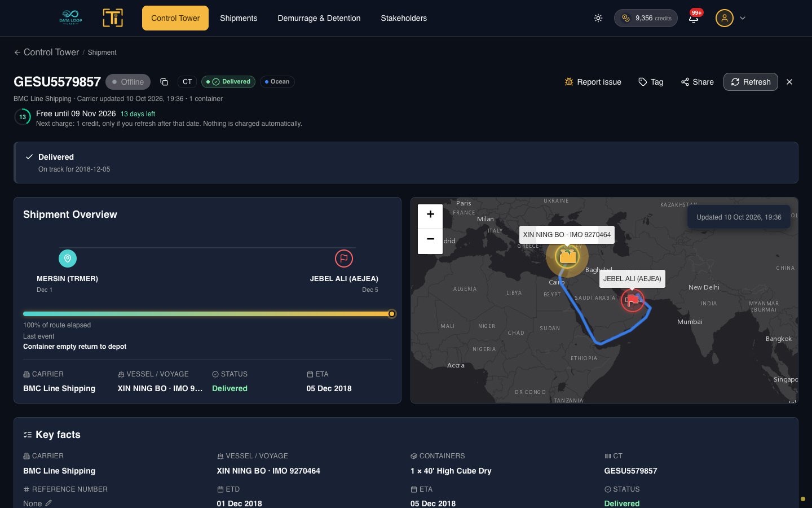Click the yellow T bracket logo icon

pos(113,18)
